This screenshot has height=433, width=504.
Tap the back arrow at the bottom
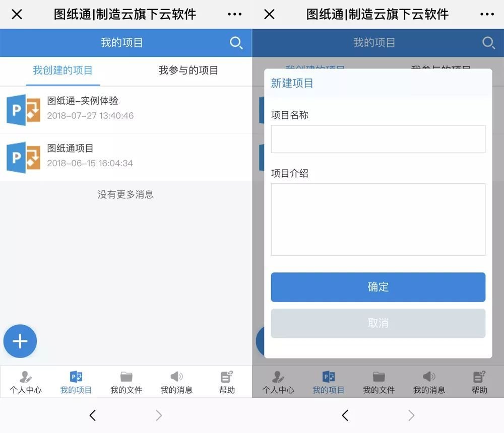[x=93, y=415]
